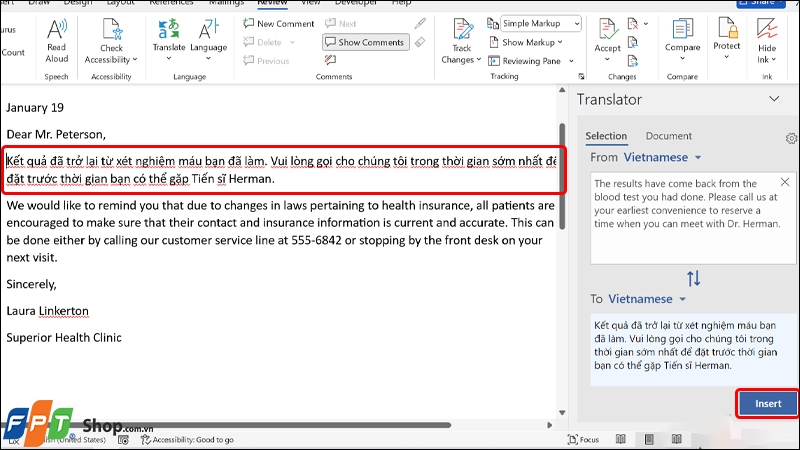Click the Translate ribbon icon
The width and height of the screenshot is (800, 450).
tap(169, 30)
